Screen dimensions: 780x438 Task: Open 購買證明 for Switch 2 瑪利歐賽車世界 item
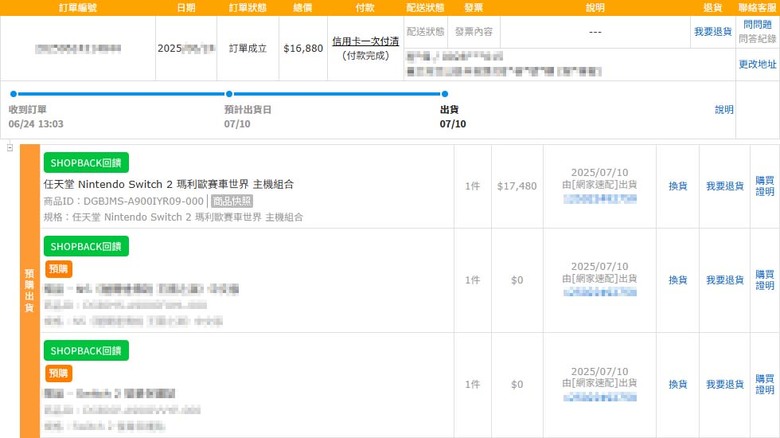click(x=765, y=186)
